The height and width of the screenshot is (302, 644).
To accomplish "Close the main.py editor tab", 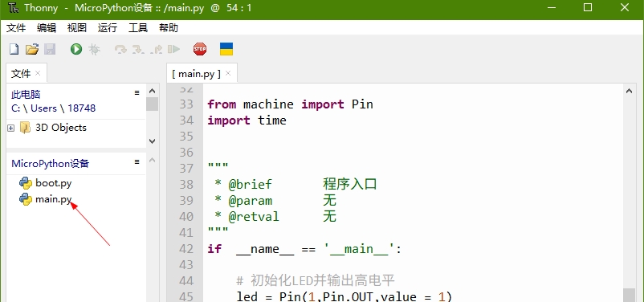I will pos(228,74).
